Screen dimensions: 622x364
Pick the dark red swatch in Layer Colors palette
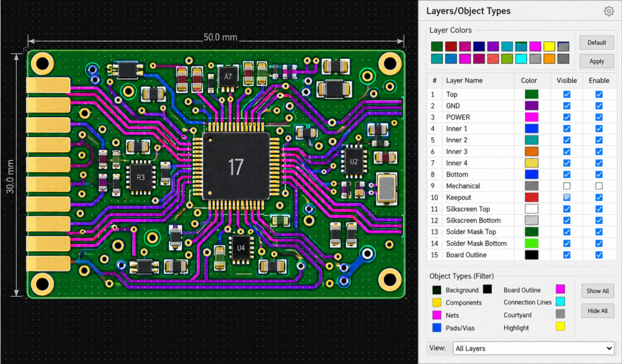(x=451, y=46)
